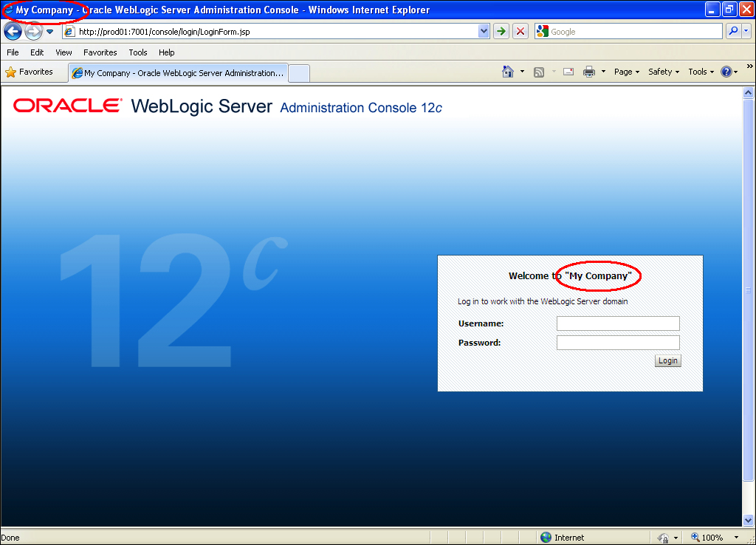Click the Password input field

[x=618, y=343]
